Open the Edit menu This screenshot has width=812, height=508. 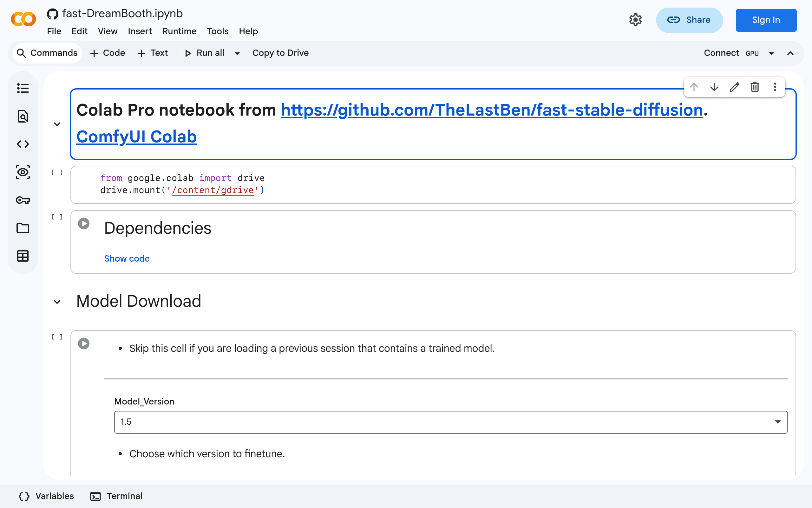(x=80, y=31)
